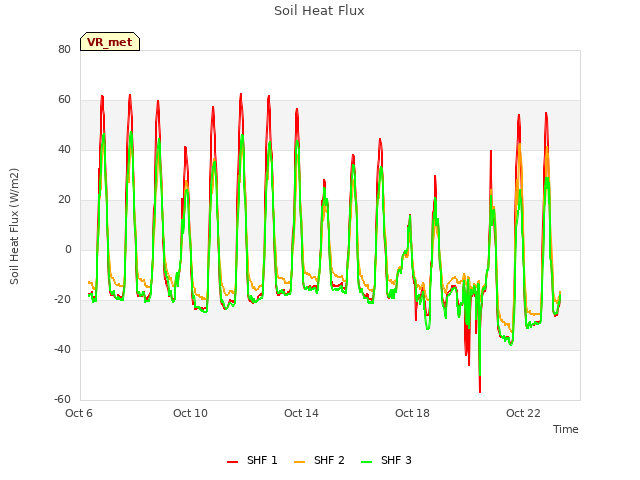Click the -40 y-axis tick label
640x480 pixels.
click(x=62, y=349)
